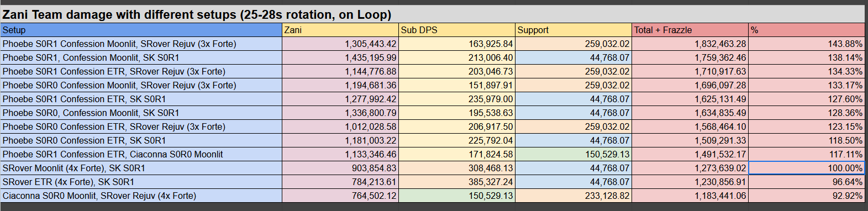This screenshot has width=868, height=211.
Task: Select the Sub DPS value 385,327.24
Action: (457, 182)
